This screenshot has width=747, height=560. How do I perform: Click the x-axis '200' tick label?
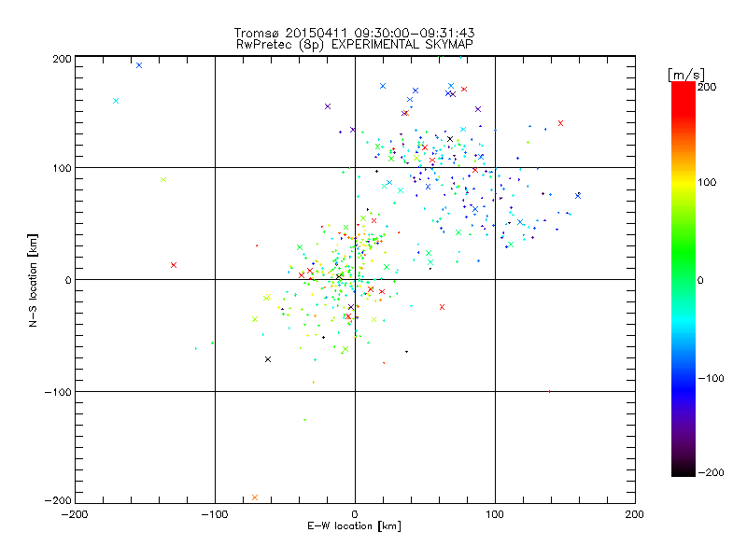pos(635,514)
